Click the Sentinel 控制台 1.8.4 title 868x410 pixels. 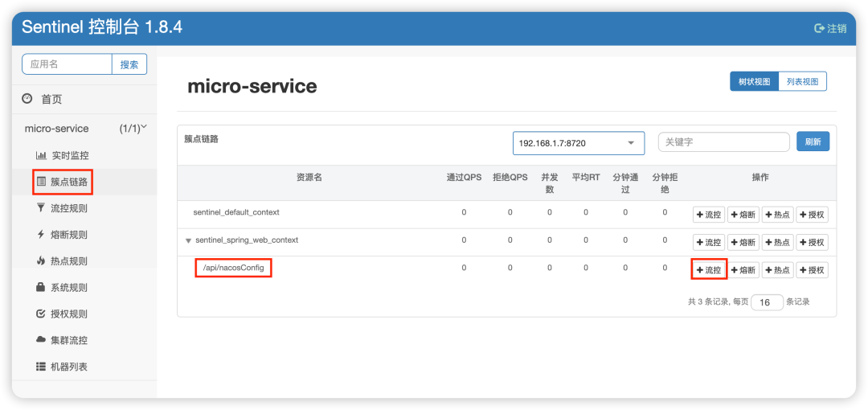point(102,27)
